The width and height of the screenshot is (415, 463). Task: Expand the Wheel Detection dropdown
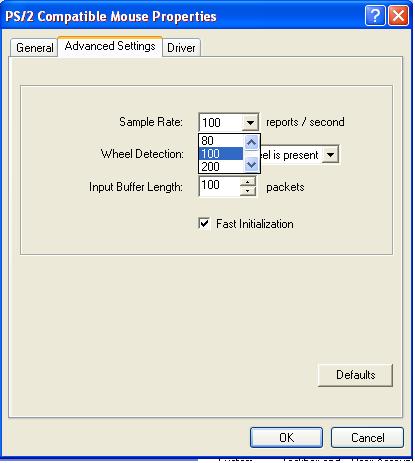tap(330, 155)
